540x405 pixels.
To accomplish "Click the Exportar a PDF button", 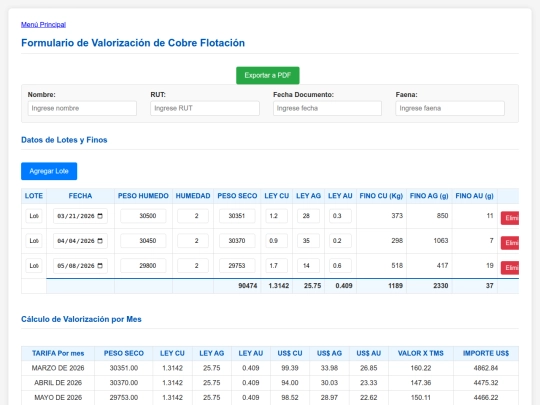I will coord(268,75).
